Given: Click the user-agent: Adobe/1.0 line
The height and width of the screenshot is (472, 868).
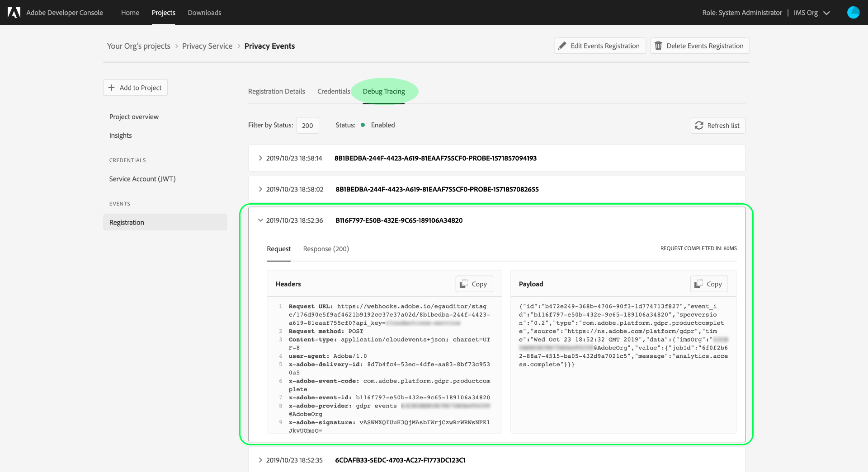Looking at the screenshot, I should 328,356.
